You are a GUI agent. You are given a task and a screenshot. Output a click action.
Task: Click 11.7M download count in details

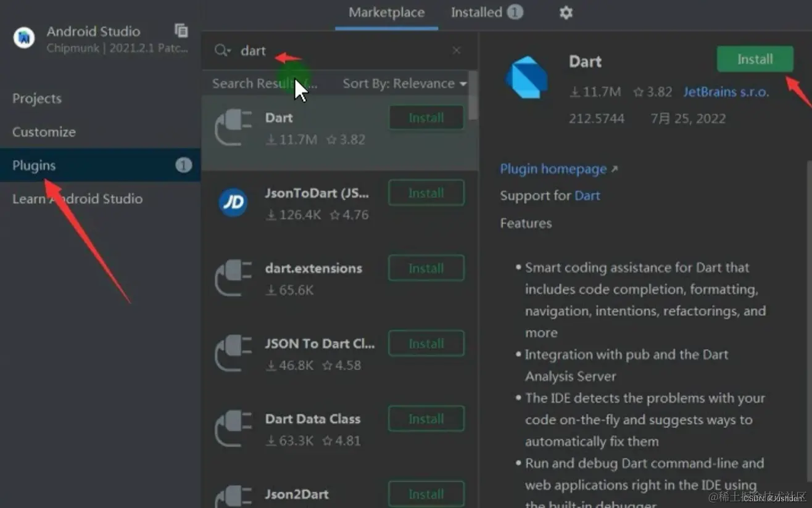click(595, 92)
